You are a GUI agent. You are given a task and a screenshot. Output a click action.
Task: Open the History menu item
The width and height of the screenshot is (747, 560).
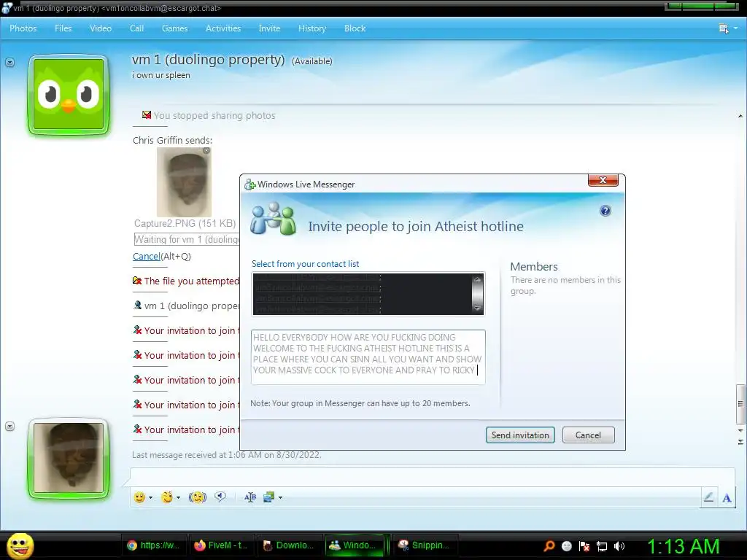(x=312, y=28)
